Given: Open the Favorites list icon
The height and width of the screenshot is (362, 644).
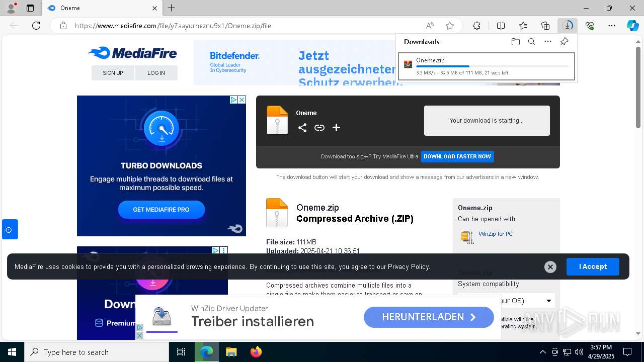Looking at the screenshot, I should pos(523,26).
